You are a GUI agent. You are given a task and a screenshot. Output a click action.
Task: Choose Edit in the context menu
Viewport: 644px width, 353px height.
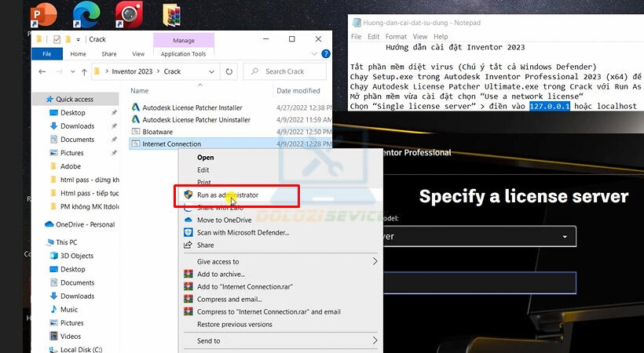pos(203,170)
